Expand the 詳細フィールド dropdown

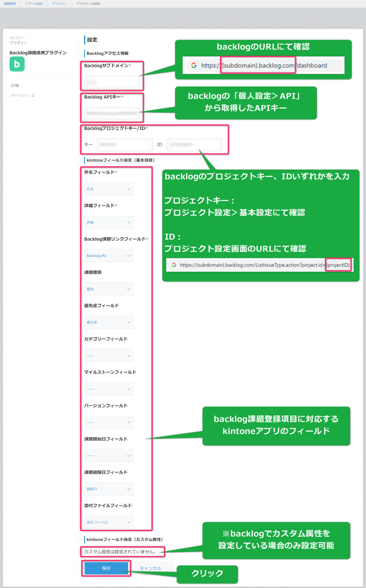pyautogui.click(x=109, y=222)
